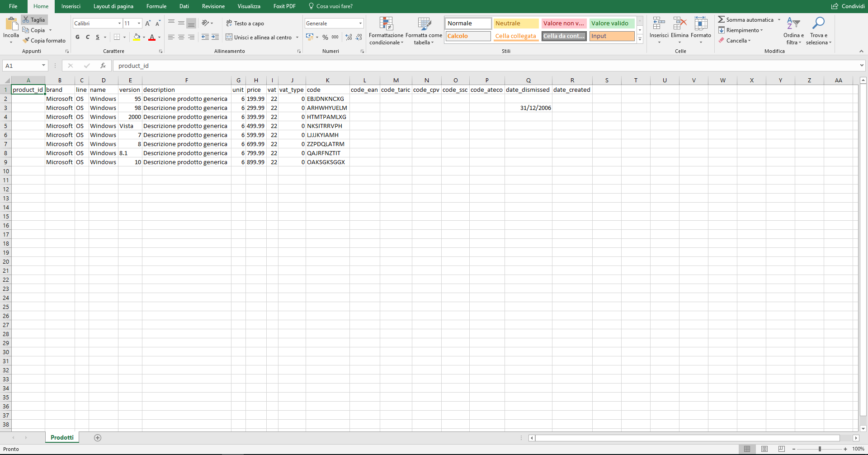
Task: Select cell with date 31/12/2006
Action: pyautogui.click(x=528, y=108)
